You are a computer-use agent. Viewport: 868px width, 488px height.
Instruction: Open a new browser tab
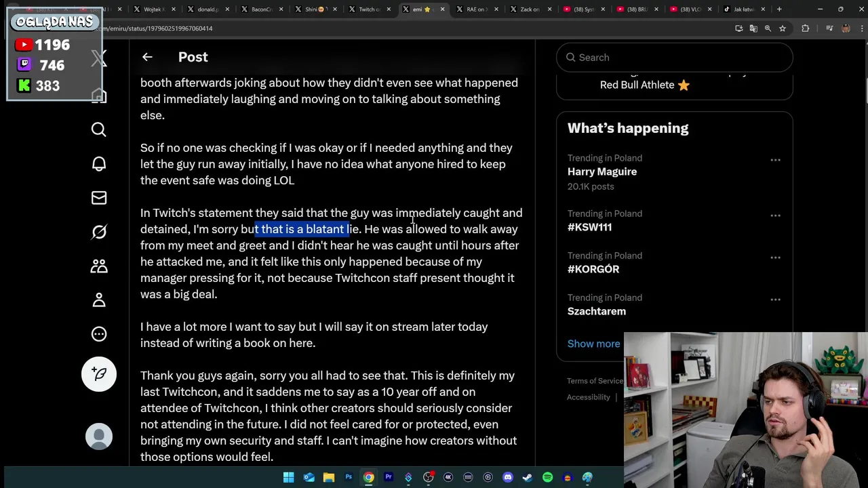779,9
